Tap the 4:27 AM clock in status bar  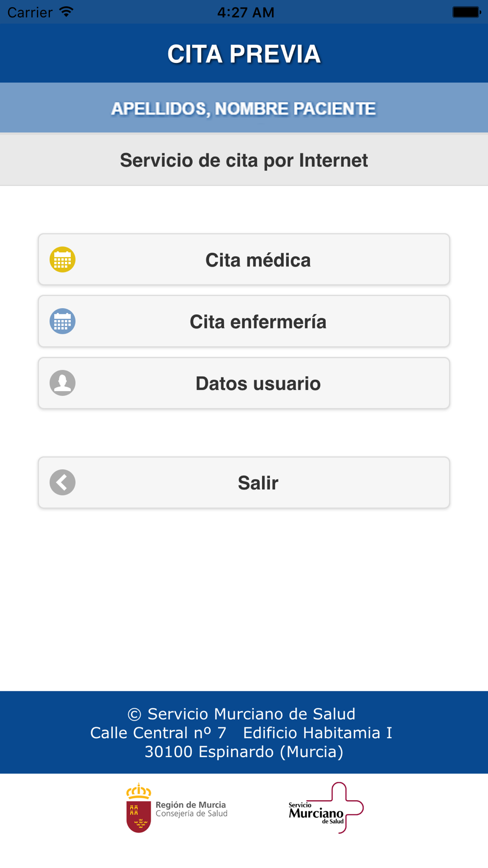[x=245, y=12]
